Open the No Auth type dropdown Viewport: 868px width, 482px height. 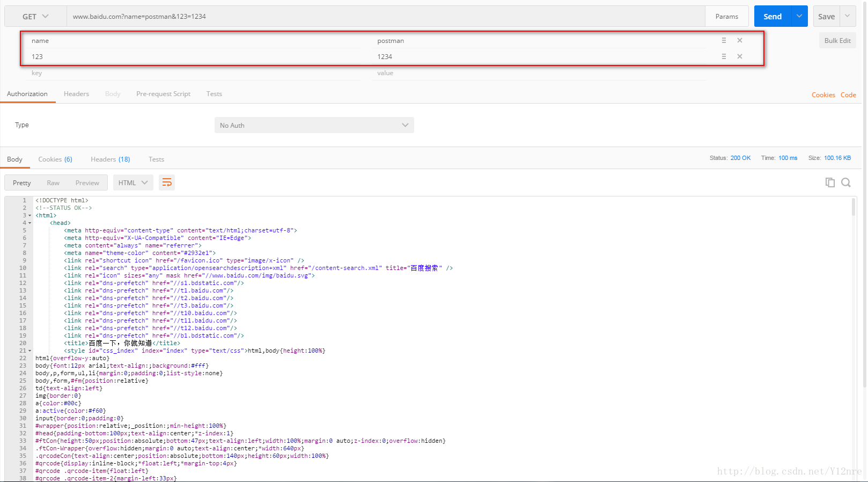(x=314, y=125)
